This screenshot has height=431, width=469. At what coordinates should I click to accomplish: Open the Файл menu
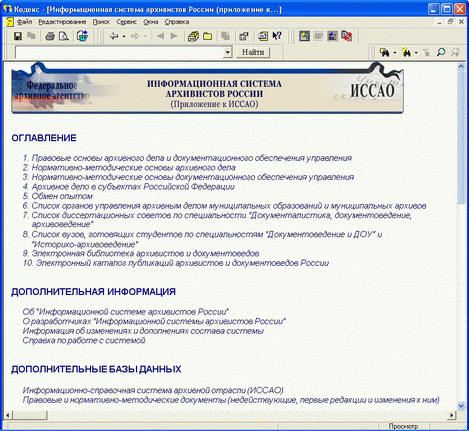tap(25, 22)
